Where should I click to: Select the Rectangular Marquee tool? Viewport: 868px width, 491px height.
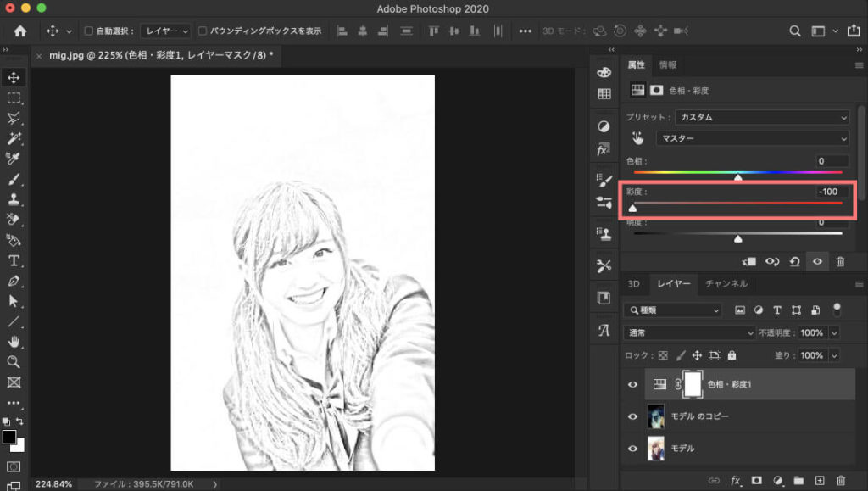14,98
